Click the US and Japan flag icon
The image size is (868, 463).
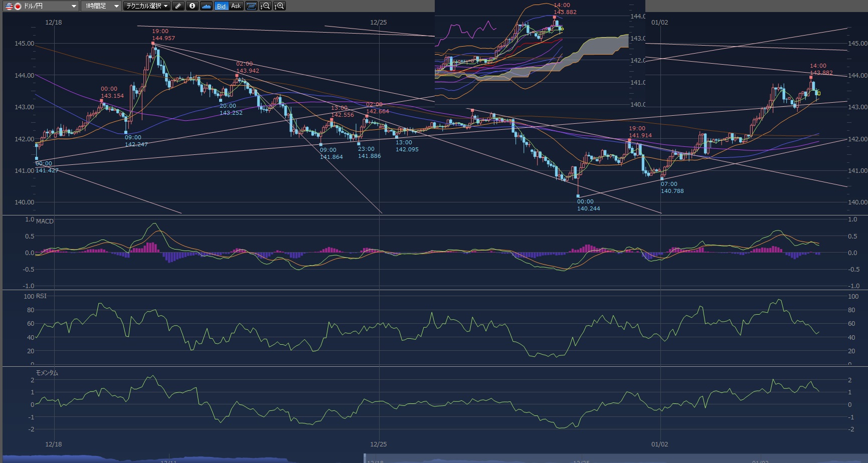tap(13, 6)
